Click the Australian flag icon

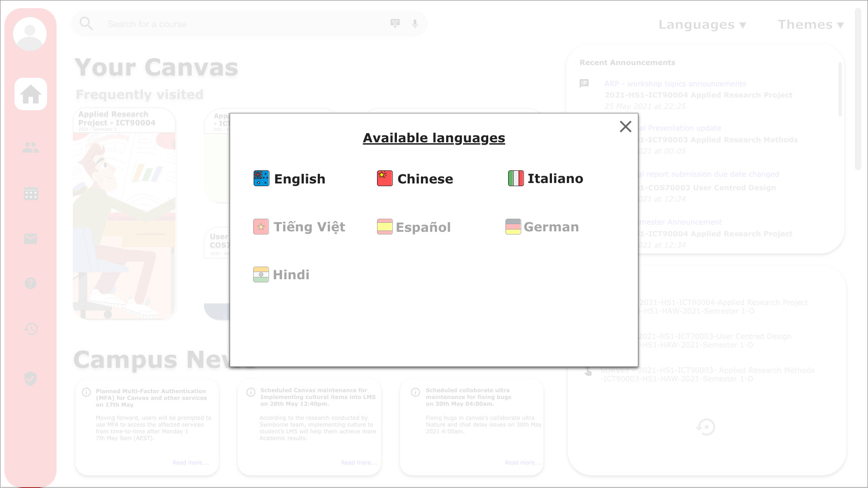pos(261,178)
